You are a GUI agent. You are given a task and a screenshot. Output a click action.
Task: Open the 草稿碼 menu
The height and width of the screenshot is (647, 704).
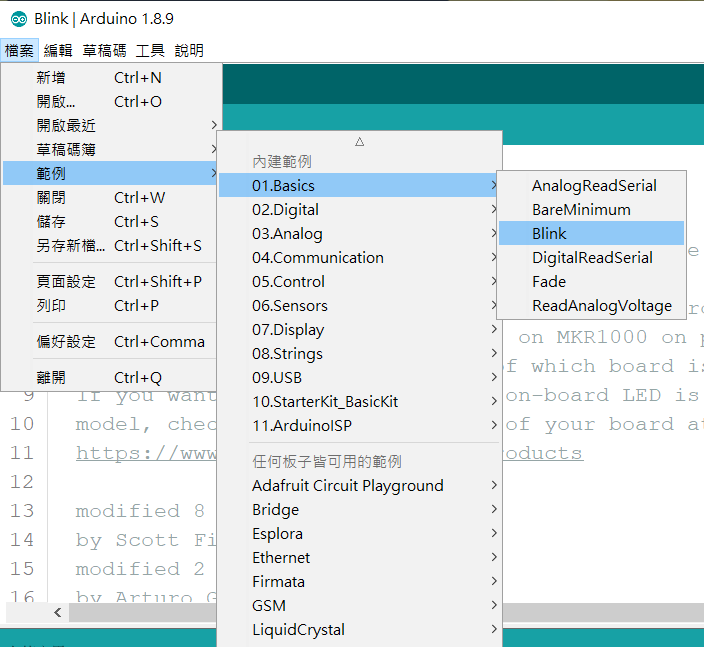pyautogui.click(x=104, y=50)
